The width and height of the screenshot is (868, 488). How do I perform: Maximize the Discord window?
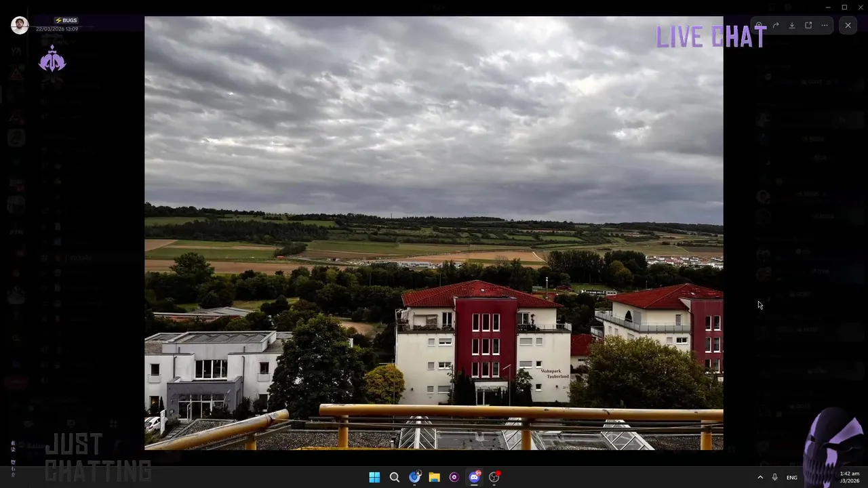(x=844, y=7)
